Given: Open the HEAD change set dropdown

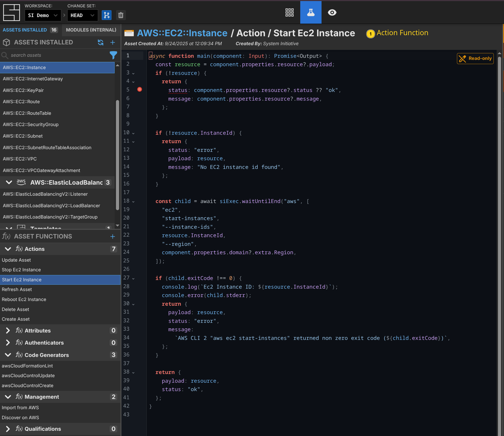Looking at the screenshot, I should click(x=82, y=15).
